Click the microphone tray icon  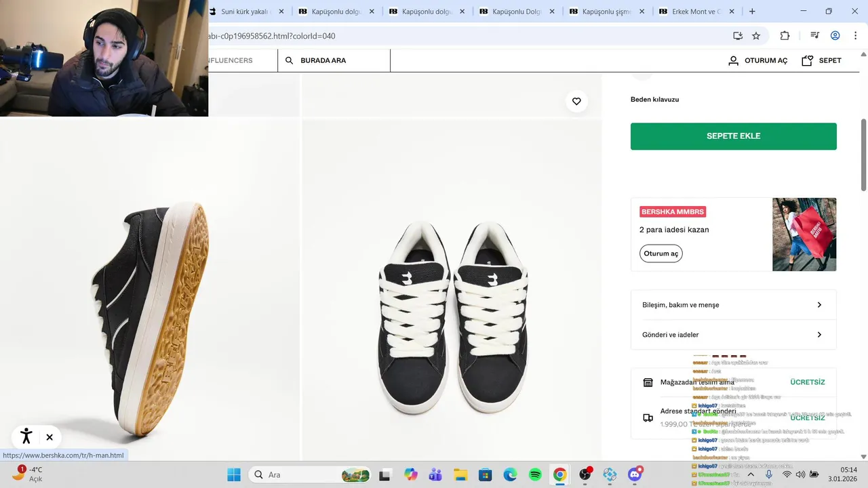tap(768, 474)
